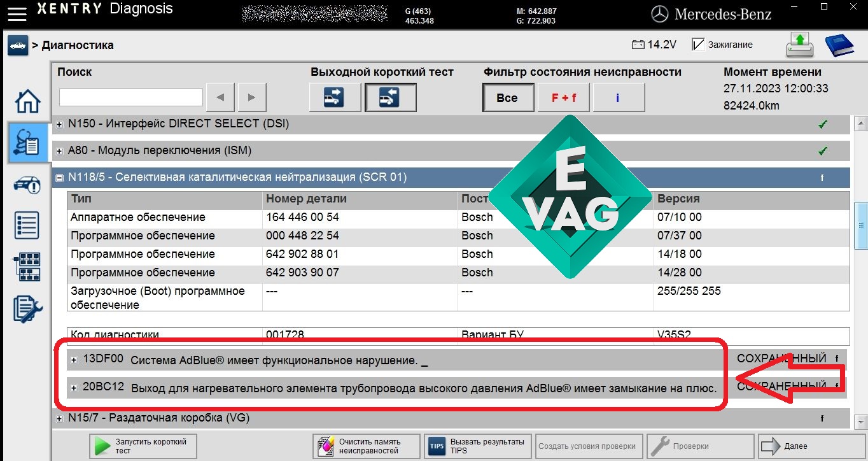Click the green checkmark for N150 row
The height and width of the screenshot is (461, 868).
point(822,125)
